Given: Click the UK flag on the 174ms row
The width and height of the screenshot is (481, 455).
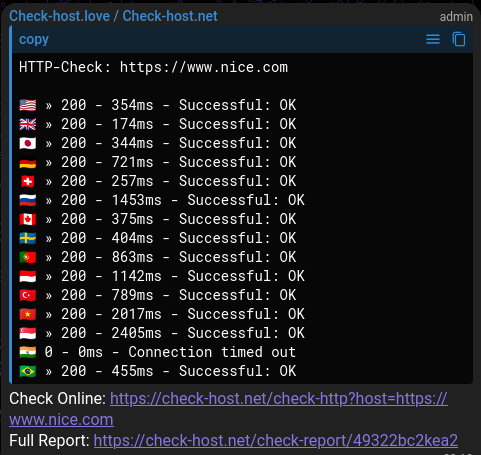Looking at the screenshot, I should [x=28, y=124].
